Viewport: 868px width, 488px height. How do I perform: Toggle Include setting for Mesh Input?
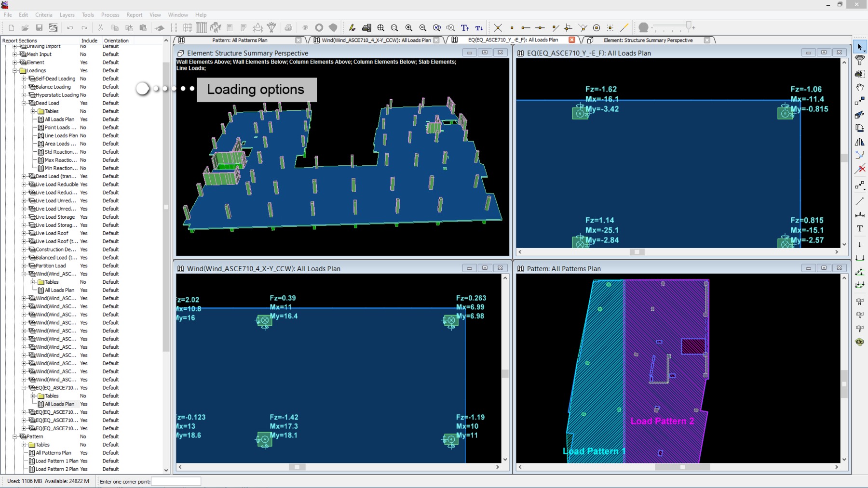tap(83, 54)
